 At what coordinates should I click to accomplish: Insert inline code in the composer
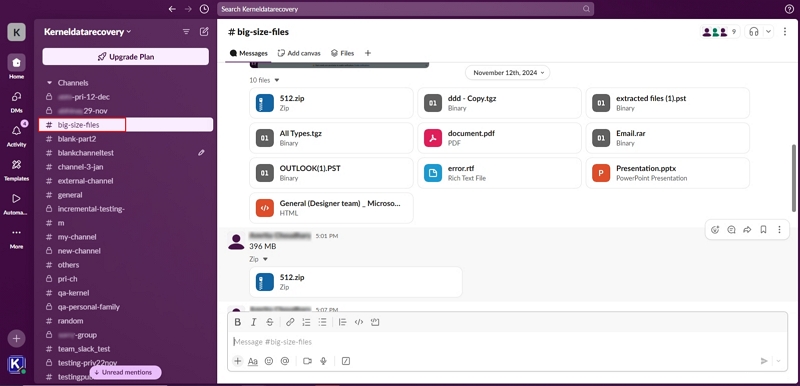pyautogui.click(x=359, y=322)
